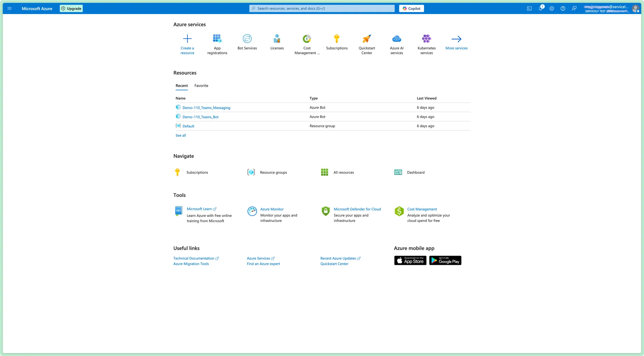Open Microsoft Learn link
The height and width of the screenshot is (356, 644).
[x=202, y=209]
